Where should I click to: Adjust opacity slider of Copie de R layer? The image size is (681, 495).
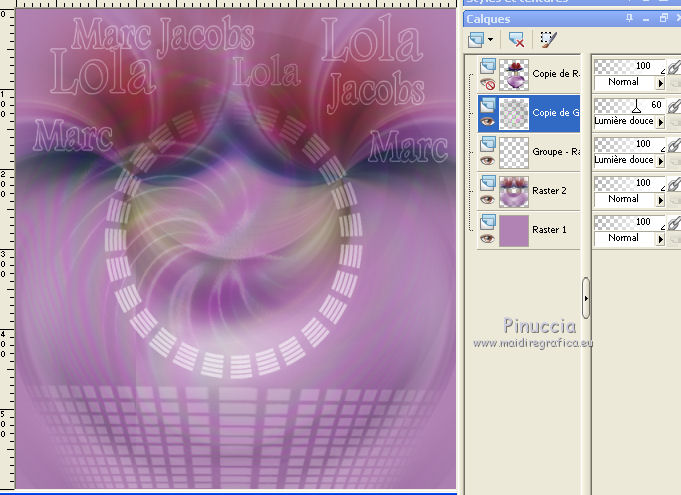pyautogui.click(x=629, y=66)
